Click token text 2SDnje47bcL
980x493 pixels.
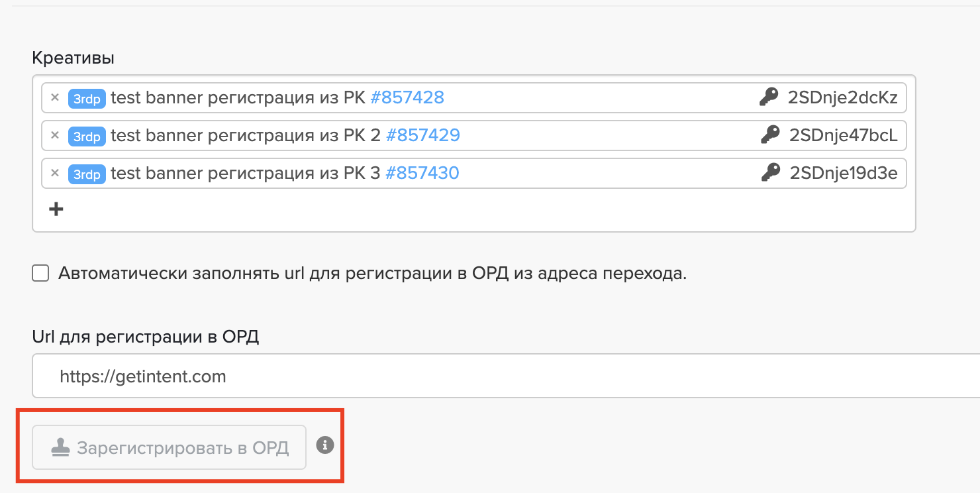tap(843, 136)
